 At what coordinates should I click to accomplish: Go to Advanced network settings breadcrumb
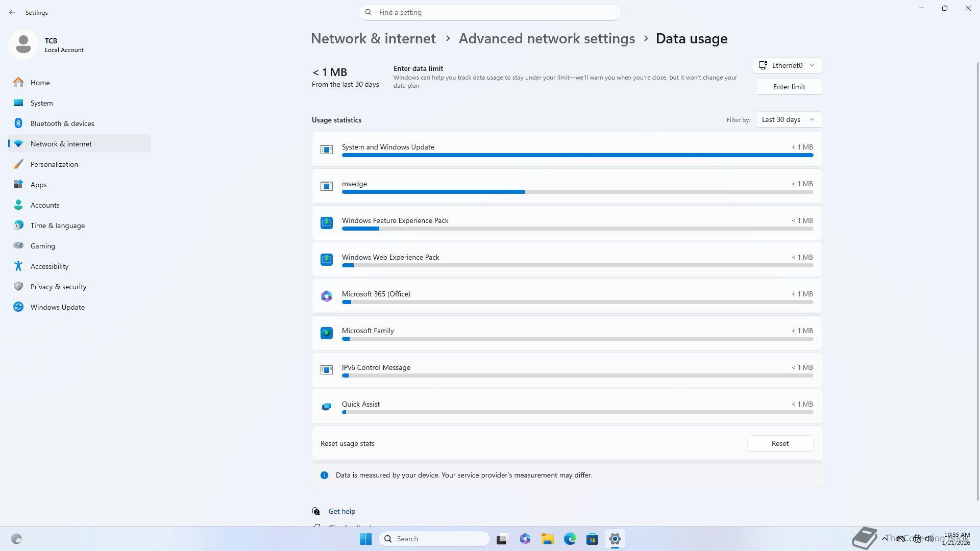(x=547, y=39)
